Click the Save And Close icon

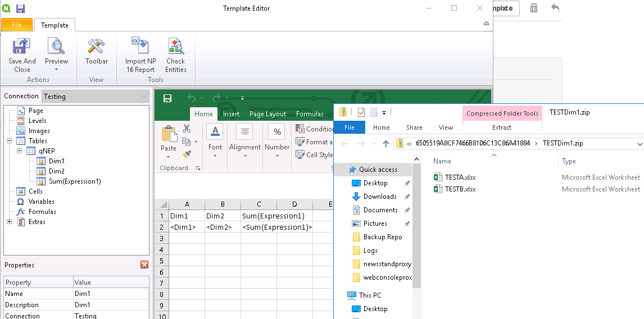pos(22,46)
